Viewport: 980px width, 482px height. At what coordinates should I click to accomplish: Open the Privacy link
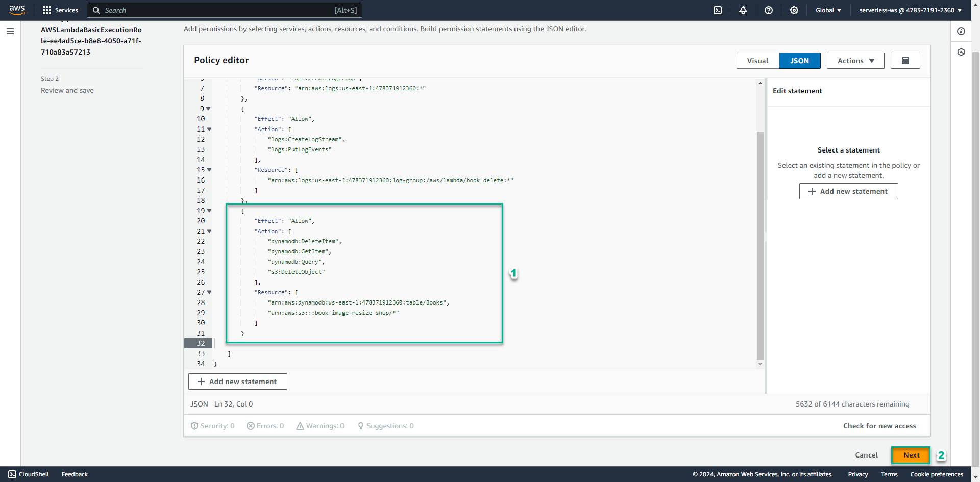(x=857, y=474)
